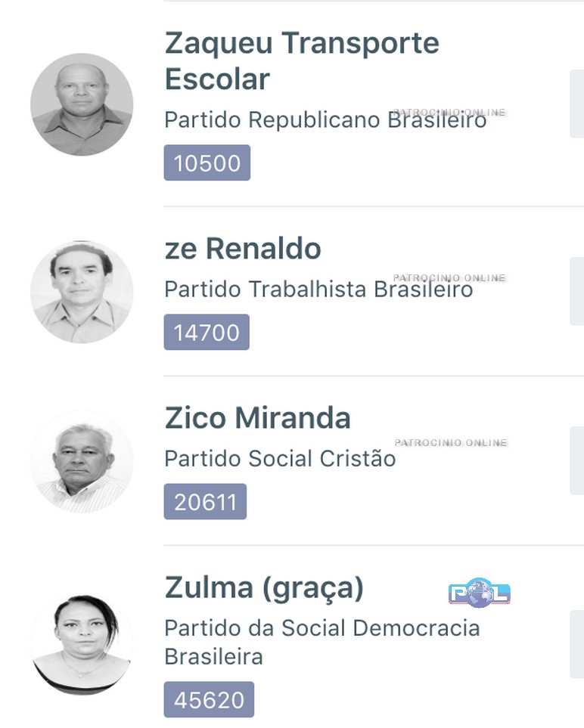Click the Partido Social Cristão label
Screen dimensions: 584x728
pyautogui.click(x=280, y=458)
